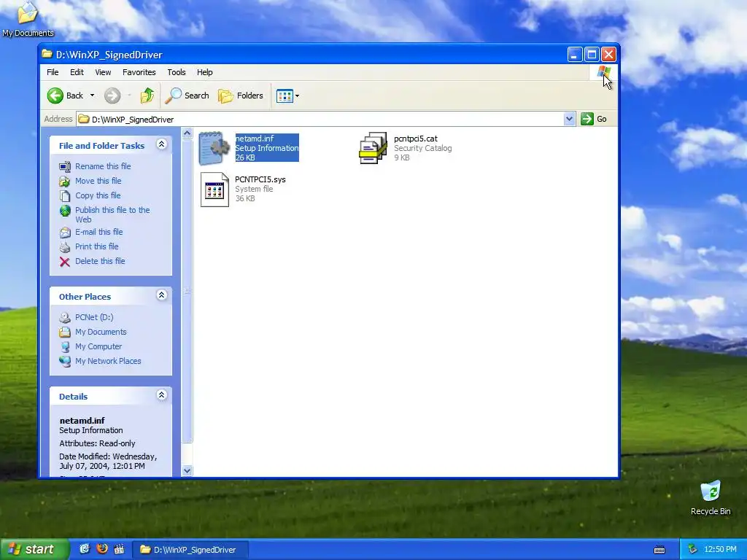Open the Favorites menu
Viewport: 747px width, 560px height.
click(139, 72)
